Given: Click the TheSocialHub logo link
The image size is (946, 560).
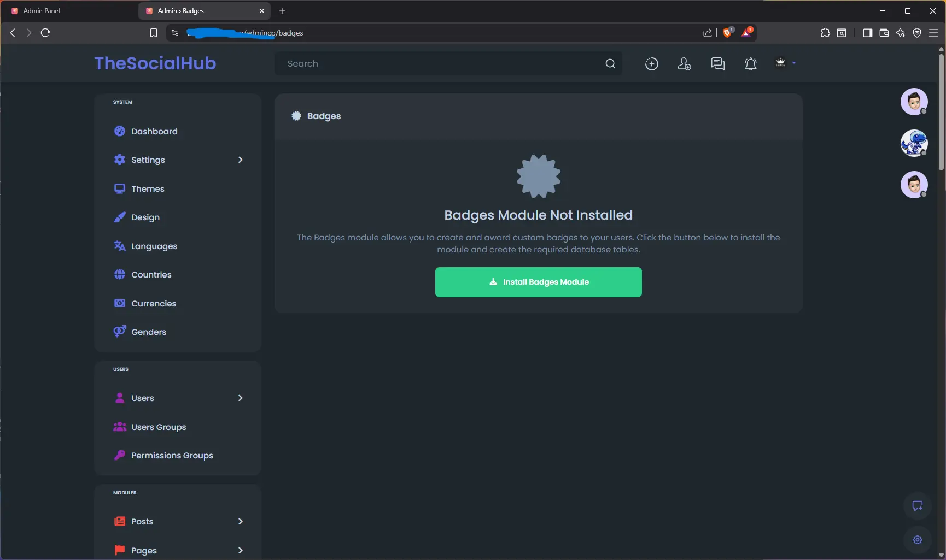Looking at the screenshot, I should pyautogui.click(x=155, y=63).
